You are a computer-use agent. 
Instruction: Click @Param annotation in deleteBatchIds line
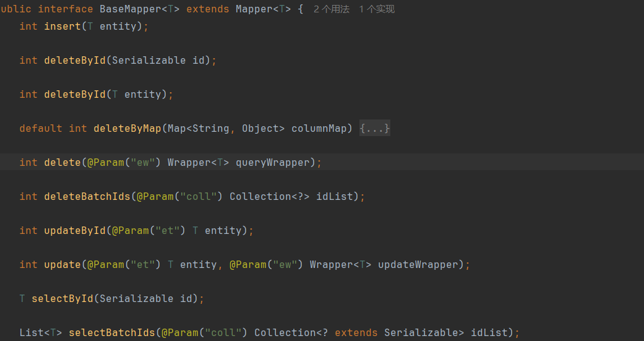point(155,197)
